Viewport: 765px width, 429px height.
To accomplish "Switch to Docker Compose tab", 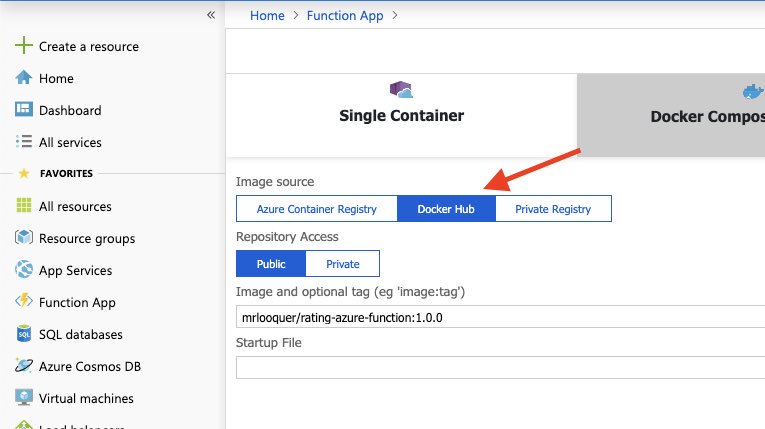I will tap(671, 115).
